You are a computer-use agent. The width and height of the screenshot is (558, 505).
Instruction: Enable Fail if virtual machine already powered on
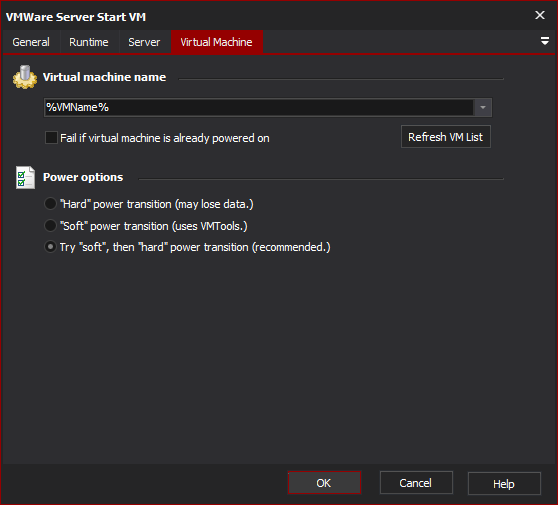[x=51, y=138]
